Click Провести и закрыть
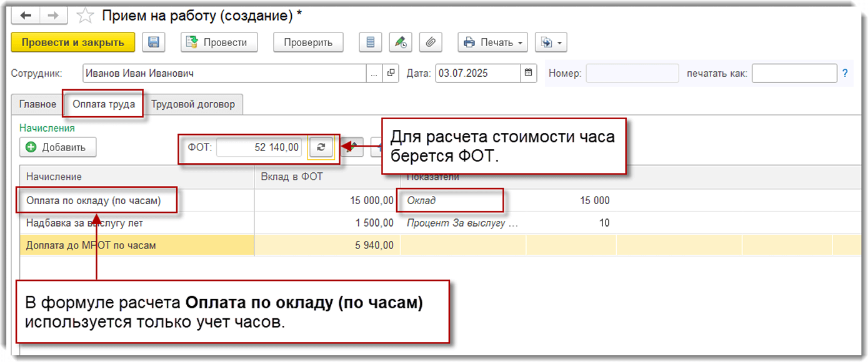The height and width of the screenshot is (362, 868). [x=73, y=42]
